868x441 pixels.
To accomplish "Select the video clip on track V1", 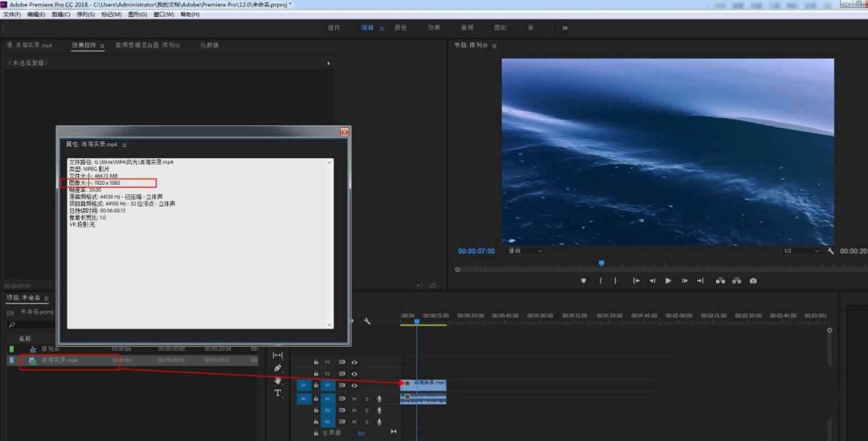I will tap(424, 383).
